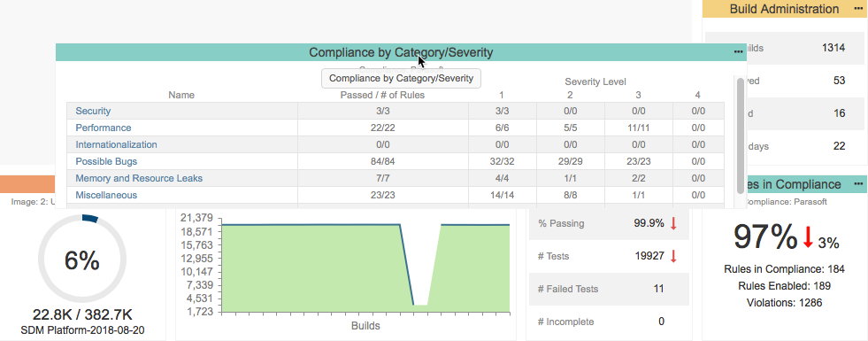This screenshot has height=341, width=868.
Task: Select the Internationalization category link
Action: (116, 144)
